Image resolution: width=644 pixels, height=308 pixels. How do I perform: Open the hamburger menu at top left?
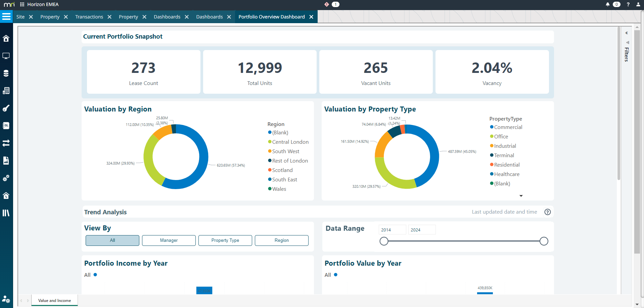click(x=6, y=16)
